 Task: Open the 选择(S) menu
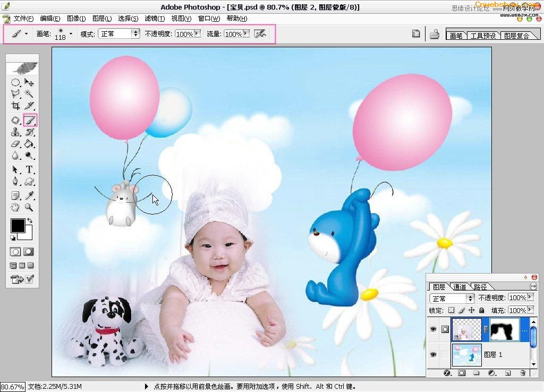[x=128, y=19]
